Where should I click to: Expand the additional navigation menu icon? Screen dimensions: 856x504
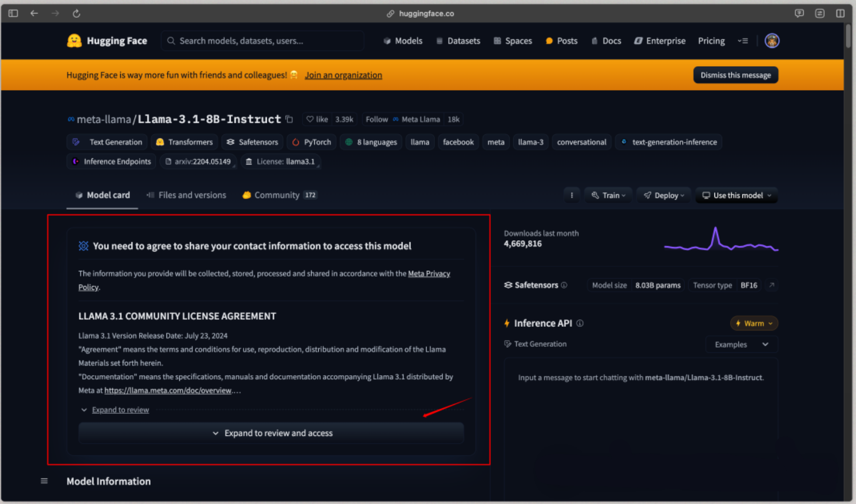(x=743, y=41)
